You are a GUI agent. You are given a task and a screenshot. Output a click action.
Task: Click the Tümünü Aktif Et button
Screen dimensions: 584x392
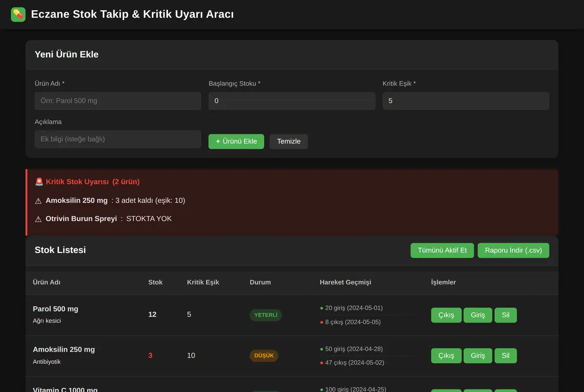[x=442, y=250]
